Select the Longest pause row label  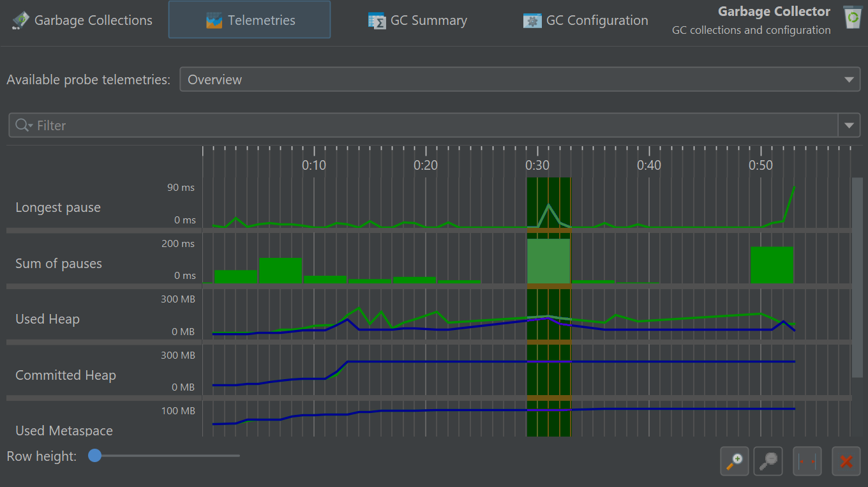58,207
